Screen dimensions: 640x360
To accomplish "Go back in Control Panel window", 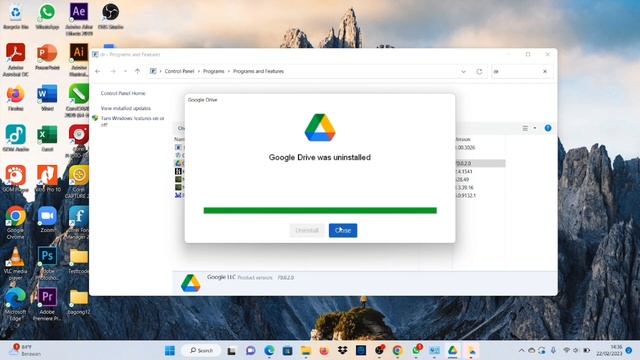I will coord(98,71).
